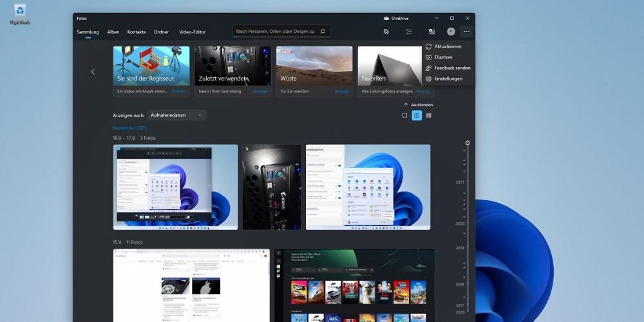This screenshot has height=322, width=644.
Task: Click the search magnifier icon
Action: 323,31
